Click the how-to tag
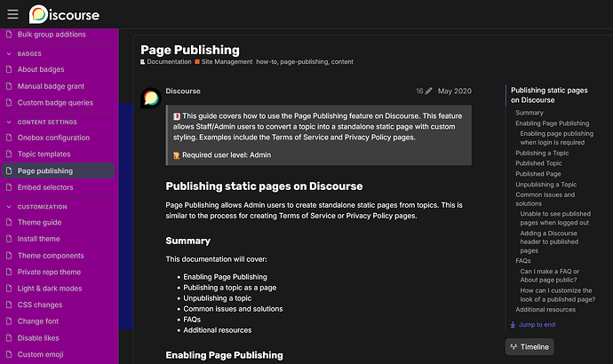Screen dimensions: 613x364 pos(267,62)
